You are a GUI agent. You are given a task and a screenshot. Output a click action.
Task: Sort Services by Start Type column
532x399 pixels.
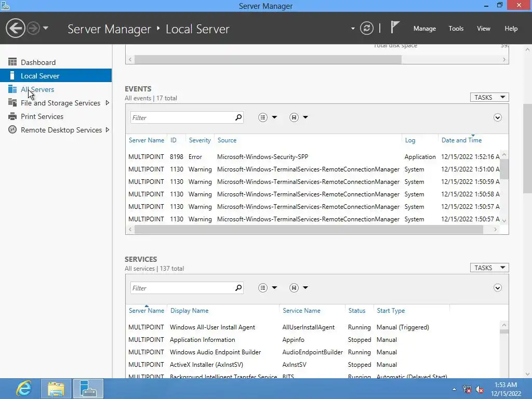pos(391,311)
